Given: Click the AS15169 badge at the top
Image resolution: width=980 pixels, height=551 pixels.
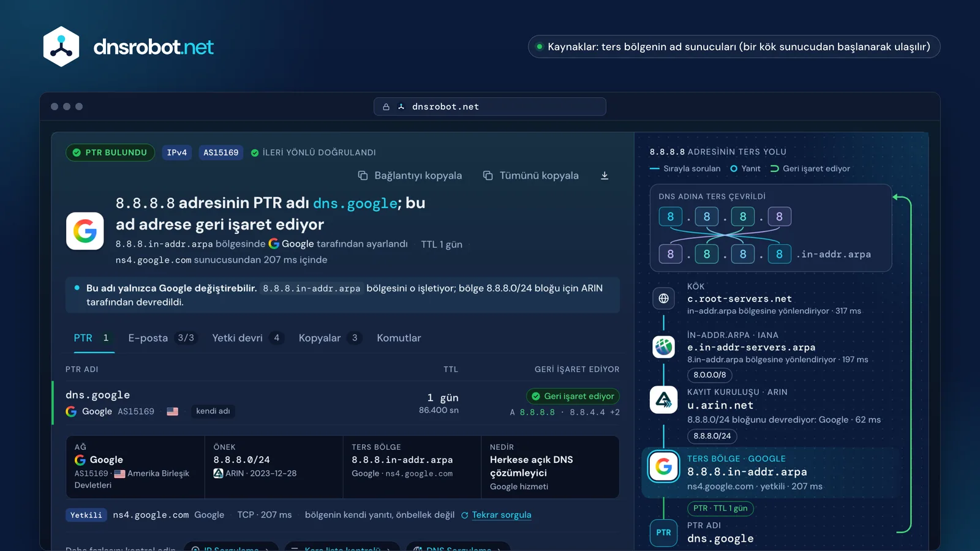Looking at the screenshot, I should tap(221, 152).
